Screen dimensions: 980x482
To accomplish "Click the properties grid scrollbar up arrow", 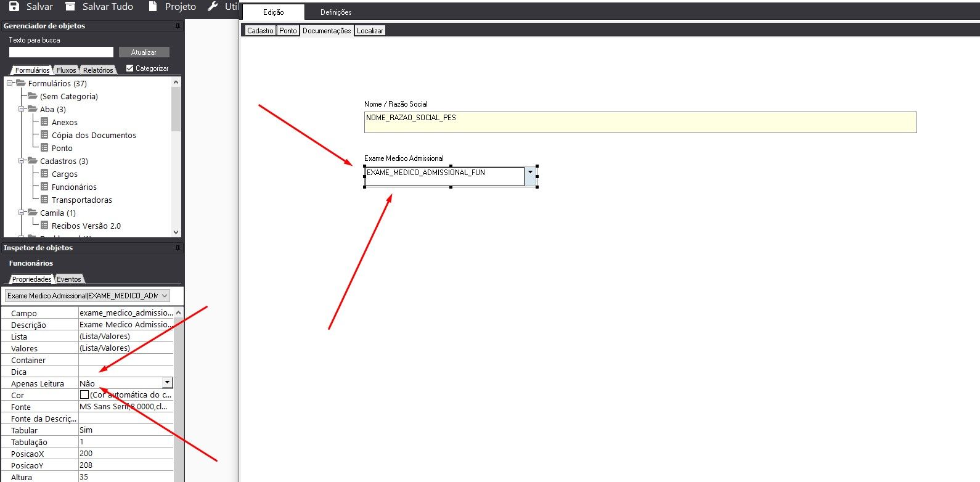I will coord(179,312).
